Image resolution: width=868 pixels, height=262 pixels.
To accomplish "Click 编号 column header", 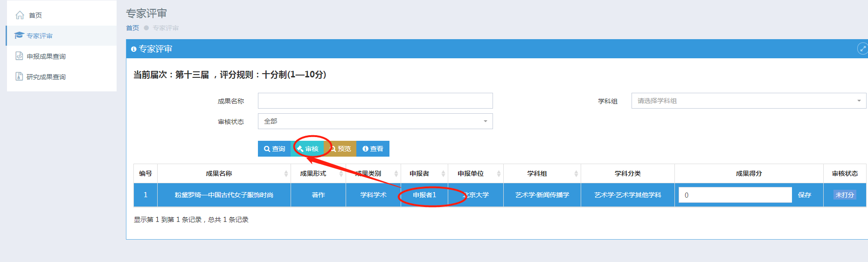I will point(146,173).
